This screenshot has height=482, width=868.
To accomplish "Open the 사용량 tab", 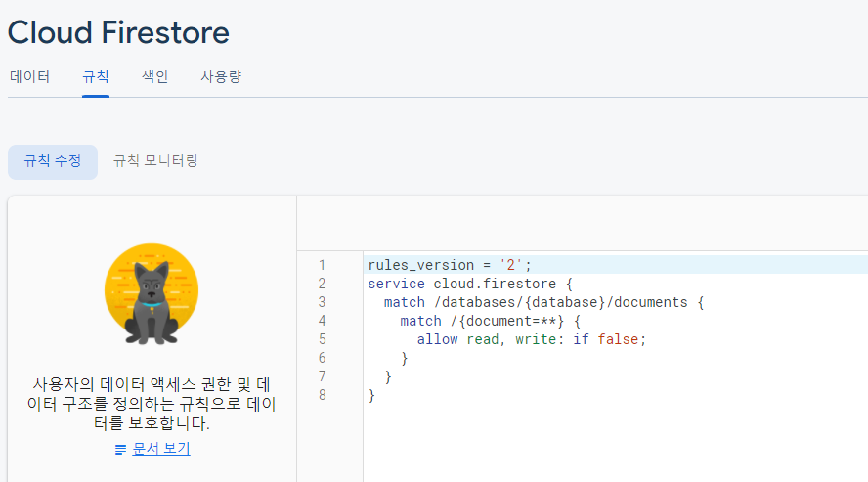I will [221, 77].
